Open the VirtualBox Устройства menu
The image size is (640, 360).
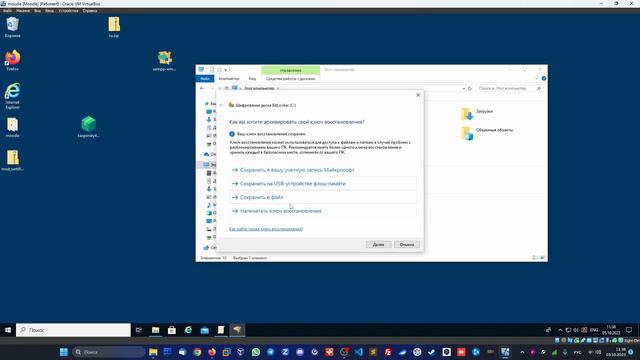(68, 11)
